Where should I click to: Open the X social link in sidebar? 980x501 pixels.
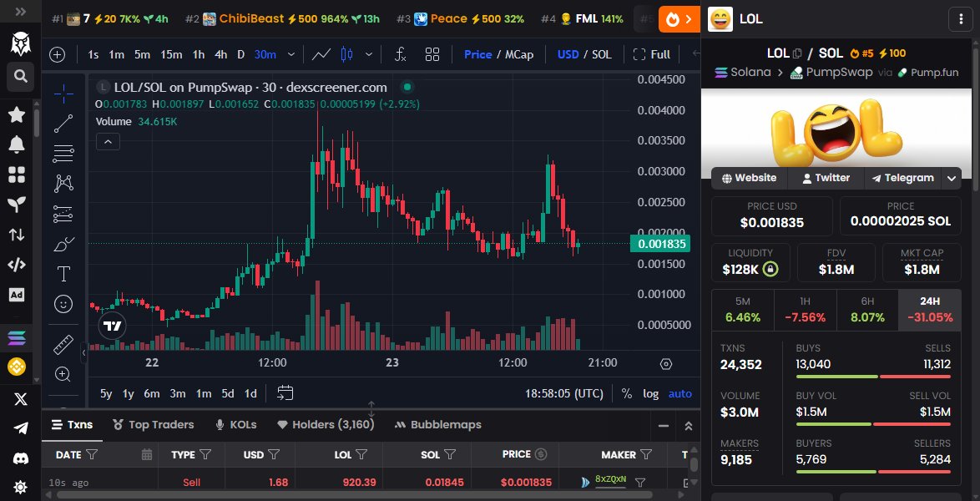tap(21, 400)
